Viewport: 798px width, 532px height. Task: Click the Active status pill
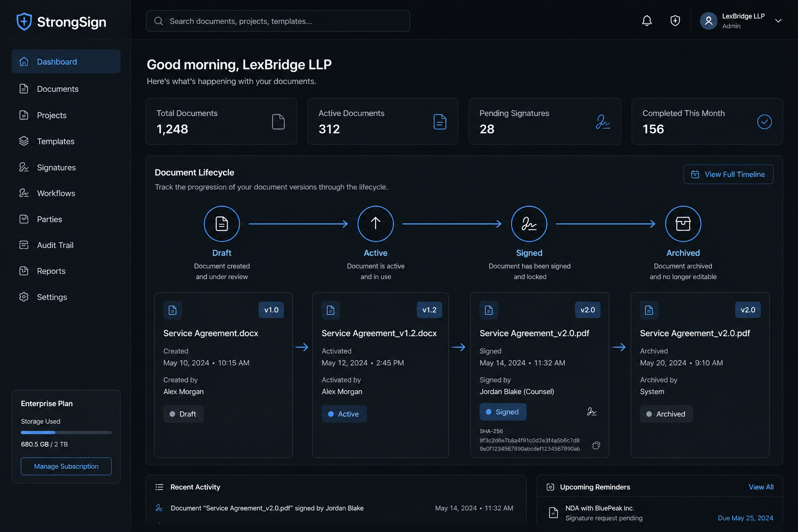[344, 414]
